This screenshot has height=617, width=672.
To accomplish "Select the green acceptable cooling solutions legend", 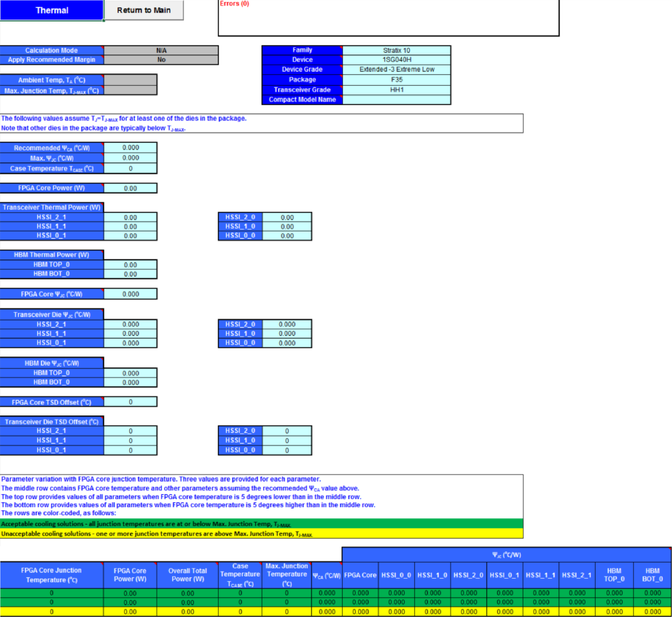I will coord(261,524).
